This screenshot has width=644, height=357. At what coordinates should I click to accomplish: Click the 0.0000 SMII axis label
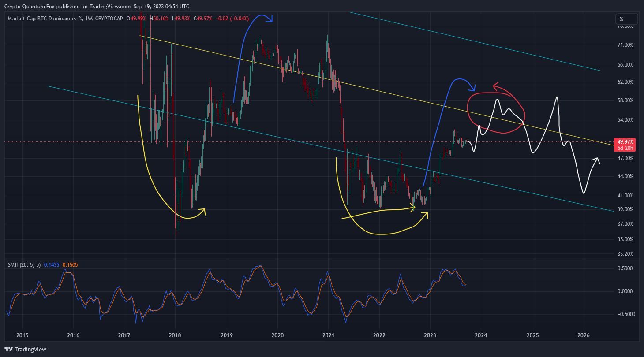coord(625,291)
